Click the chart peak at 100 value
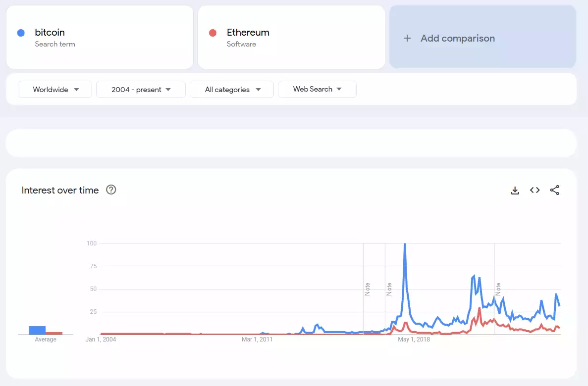This screenshot has width=588, height=386. click(404, 243)
